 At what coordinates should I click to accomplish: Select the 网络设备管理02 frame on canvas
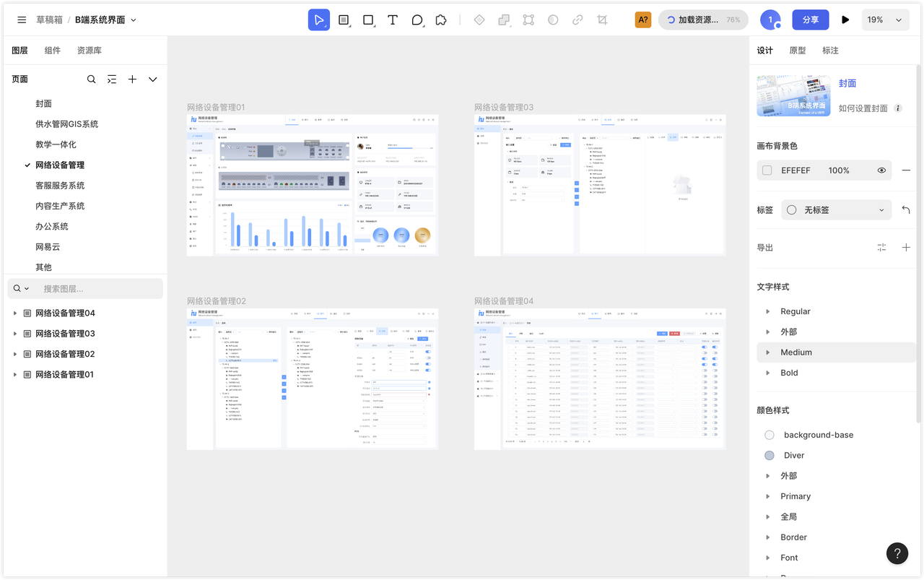click(312, 379)
